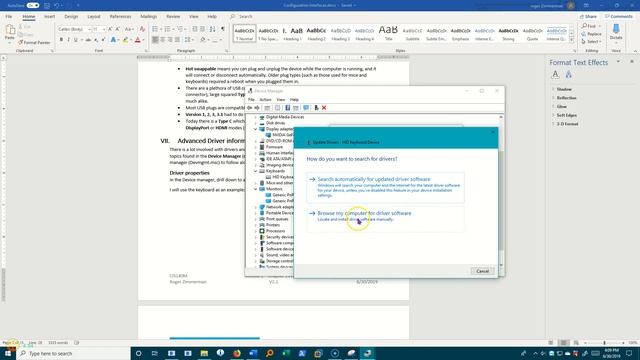Apply the Title style

click(388, 33)
